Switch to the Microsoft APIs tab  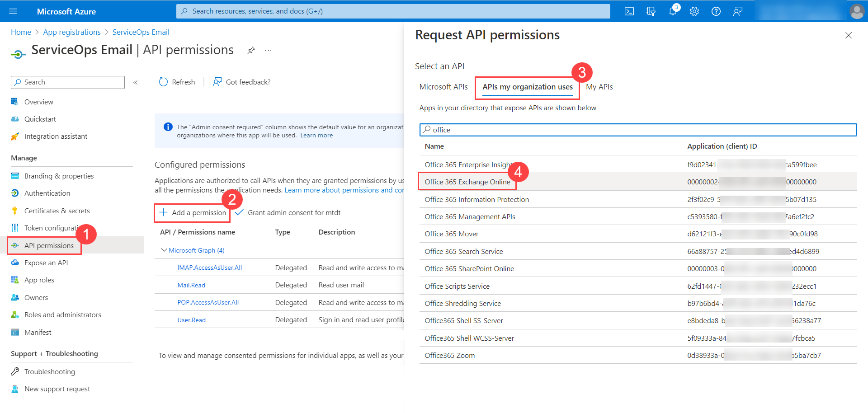click(443, 87)
